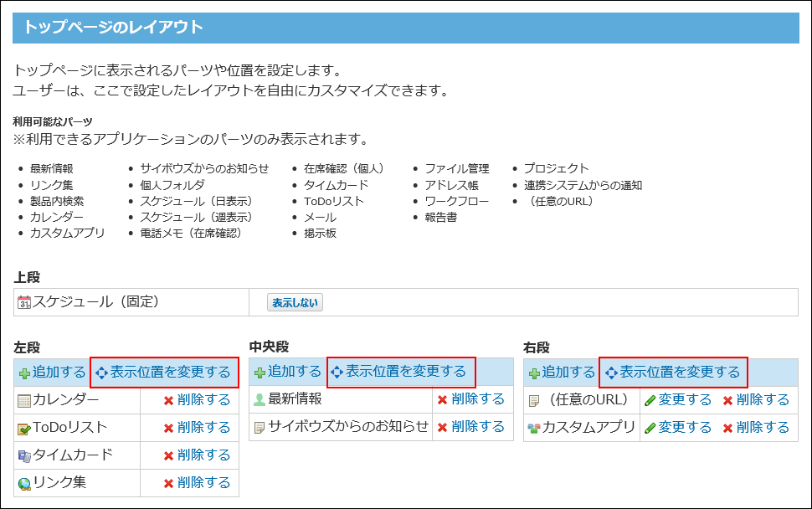Click the 表示しない button for スケジュール（固定）
Image resolution: width=812 pixels, height=509 pixels.
[x=295, y=302]
